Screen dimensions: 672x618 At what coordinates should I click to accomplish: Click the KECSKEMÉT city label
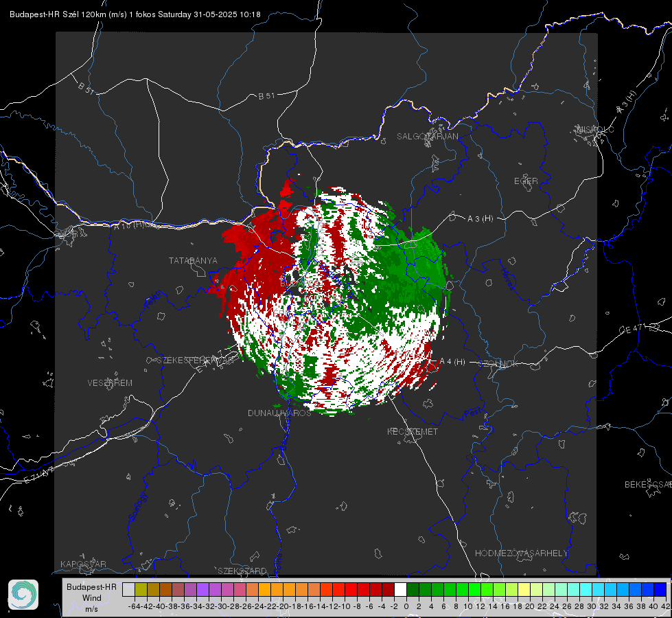pos(413,431)
